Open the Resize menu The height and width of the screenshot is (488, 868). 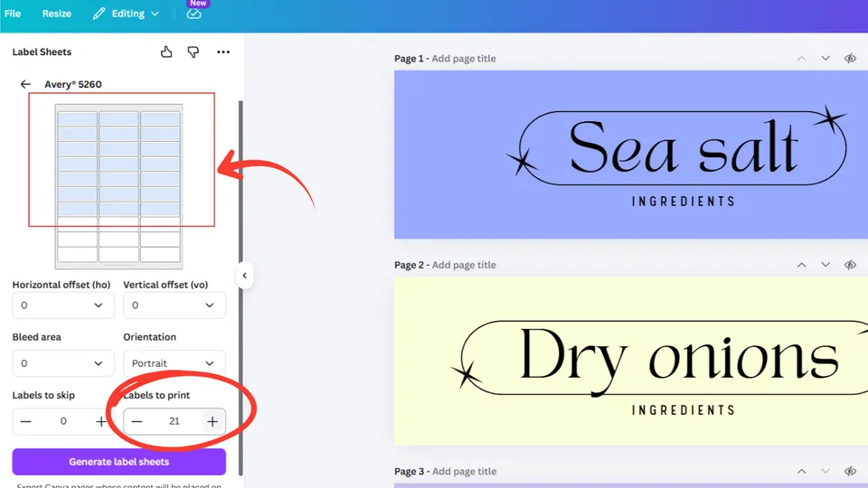tap(56, 14)
